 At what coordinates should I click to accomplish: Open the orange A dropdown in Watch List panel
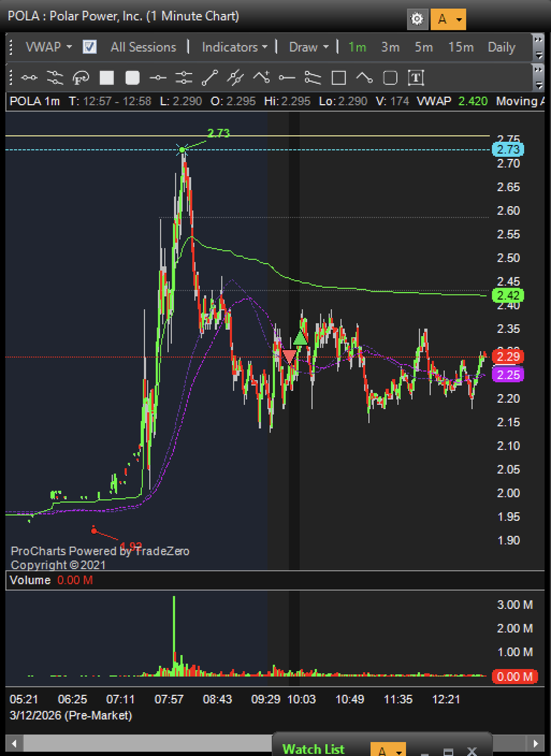388,750
